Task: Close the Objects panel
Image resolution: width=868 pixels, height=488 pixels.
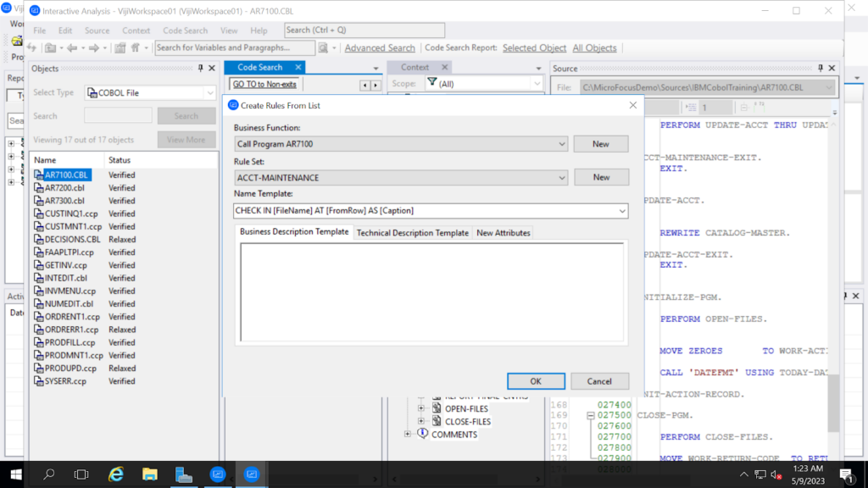Action: (211, 68)
